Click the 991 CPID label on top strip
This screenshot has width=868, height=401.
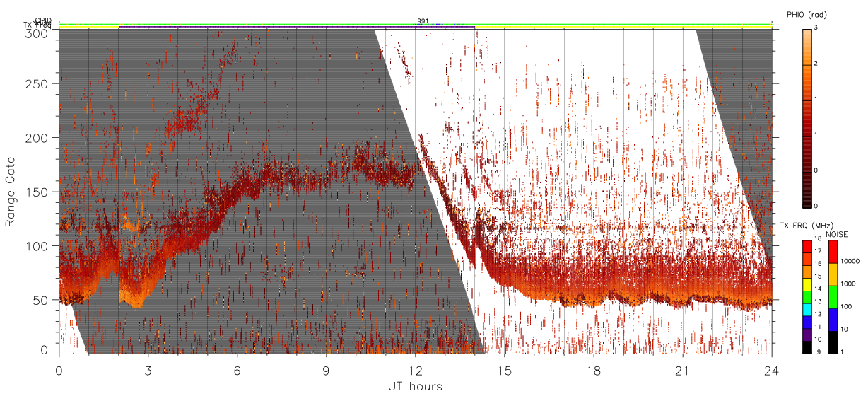[422, 21]
